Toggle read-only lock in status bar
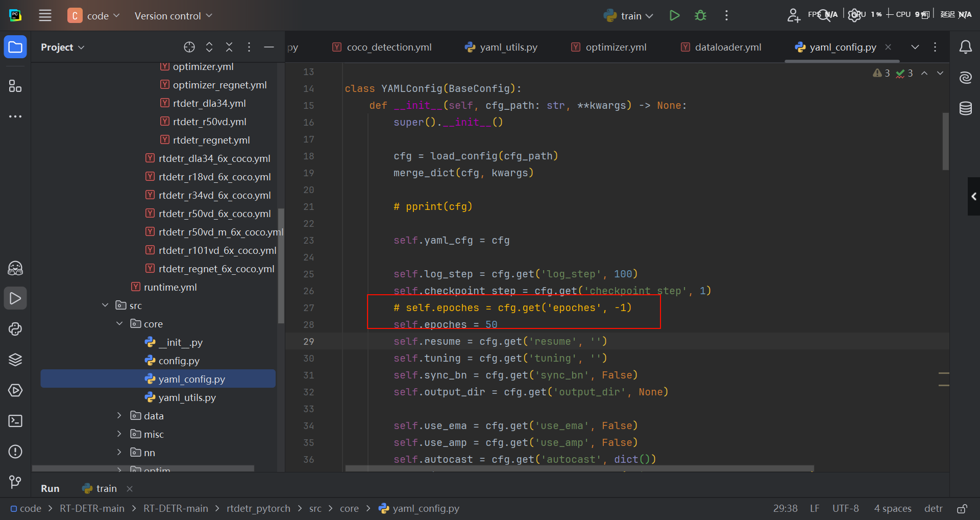Screen dimensions: 980x520 (x=962, y=509)
